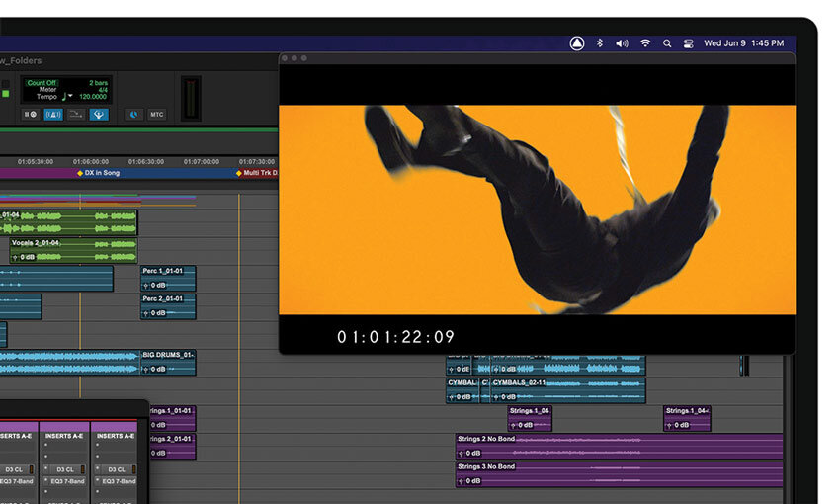
Task: Open macOS Control Center
Action: (689, 43)
